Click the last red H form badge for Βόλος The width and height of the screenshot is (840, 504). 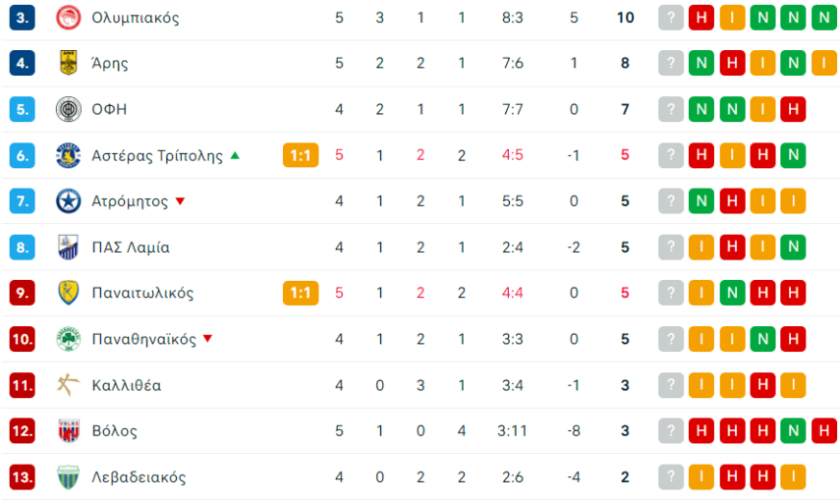pyautogui.click(x=824, y=430)
